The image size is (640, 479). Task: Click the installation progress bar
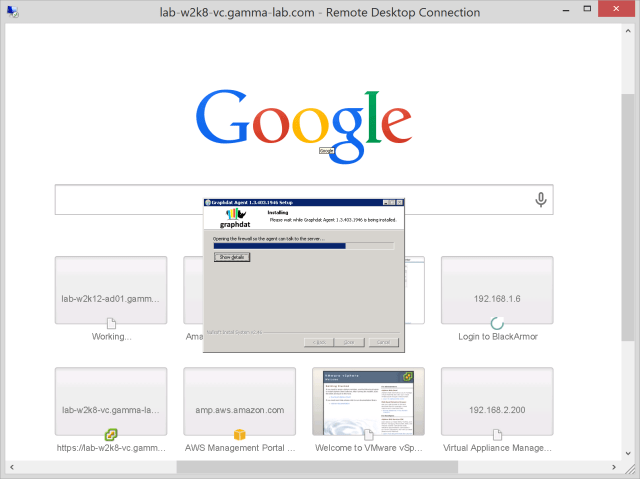pyautogui.click(x=304, y=246)
